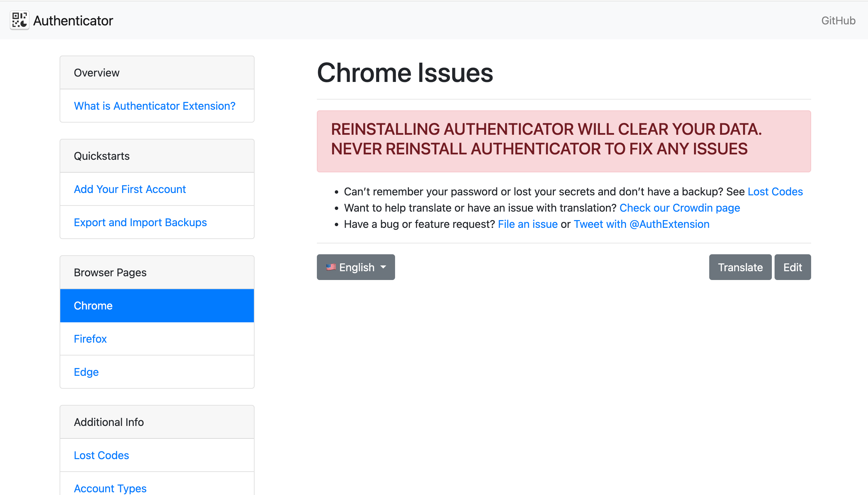Click Lost Codes link in bullet list
Screen dimensions: 868x495
pos(775,192)
